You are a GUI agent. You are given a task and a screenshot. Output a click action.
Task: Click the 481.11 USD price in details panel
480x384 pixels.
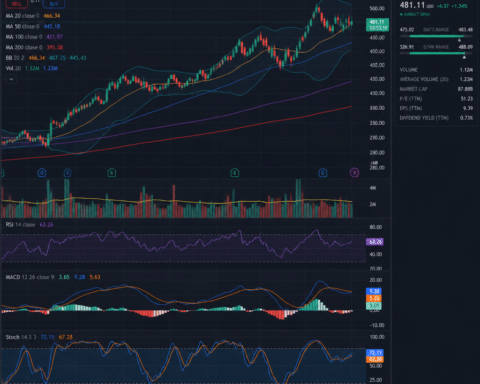pos(417,5)
